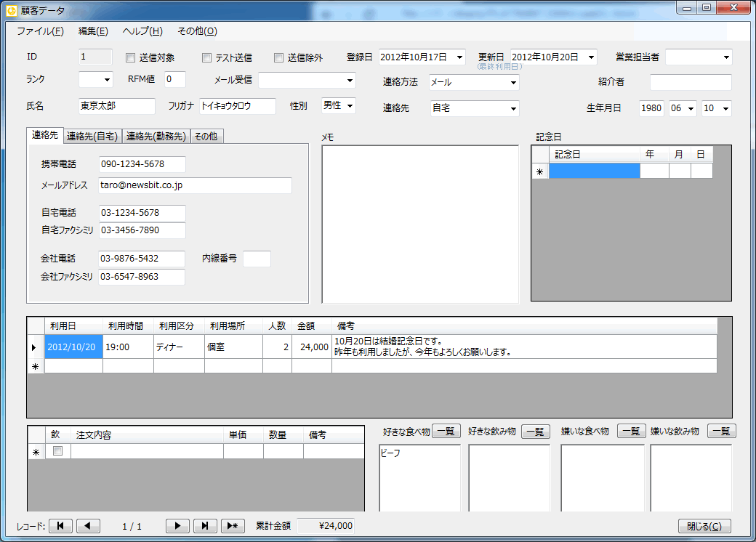Click the 注文内容 column header
The width and height of the screenshot is (756, 542).
tap(147, 435)
